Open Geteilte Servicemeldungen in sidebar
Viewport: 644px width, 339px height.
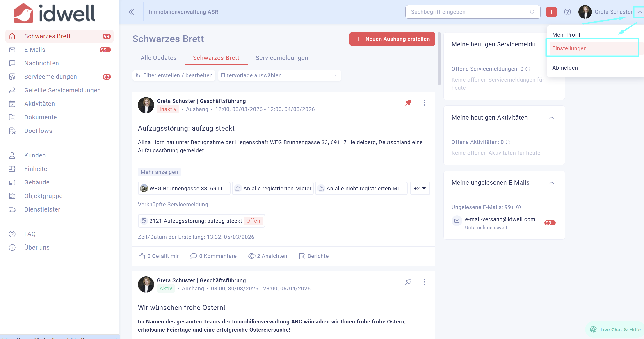click(x=62, y=90)
